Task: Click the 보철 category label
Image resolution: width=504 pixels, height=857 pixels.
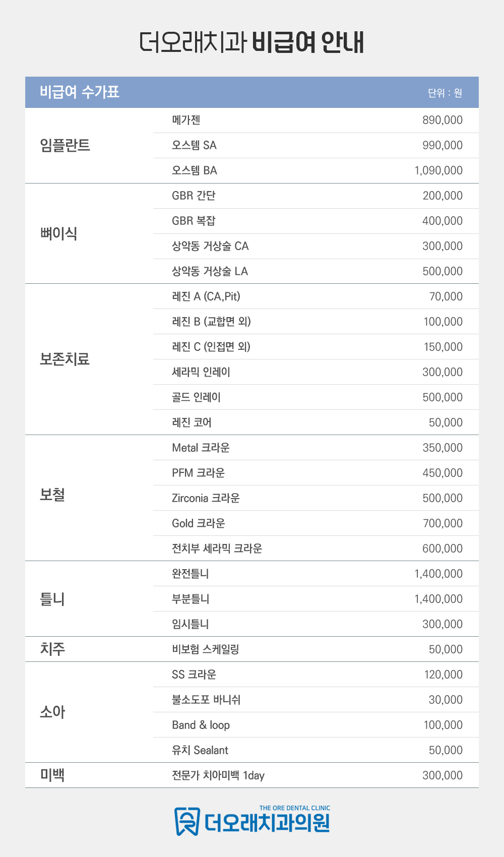Action: coord(52,495)
